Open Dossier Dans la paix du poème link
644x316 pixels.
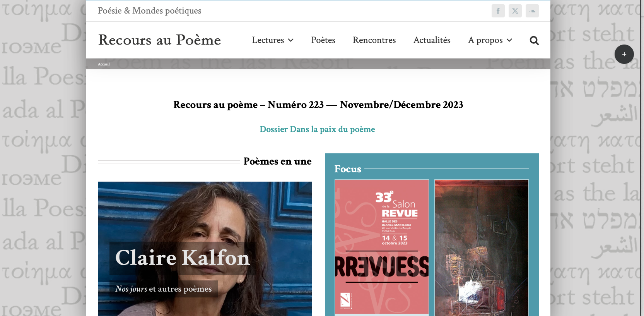pos(317,129)
